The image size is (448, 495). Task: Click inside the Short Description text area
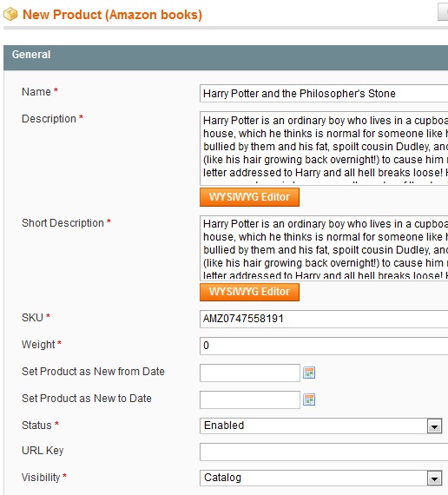coord(324,248)
